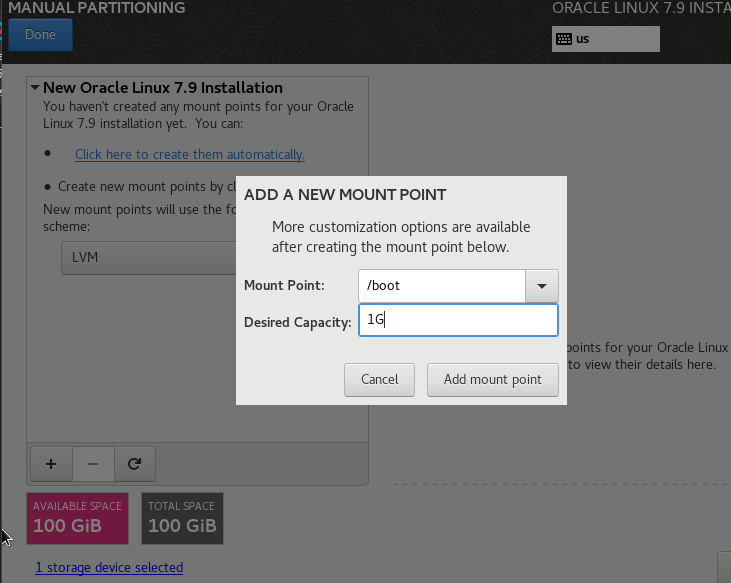Click the Mount Point text field containing /boot
Viewport: 731px width, 583px height.
[x=441, y=286]
